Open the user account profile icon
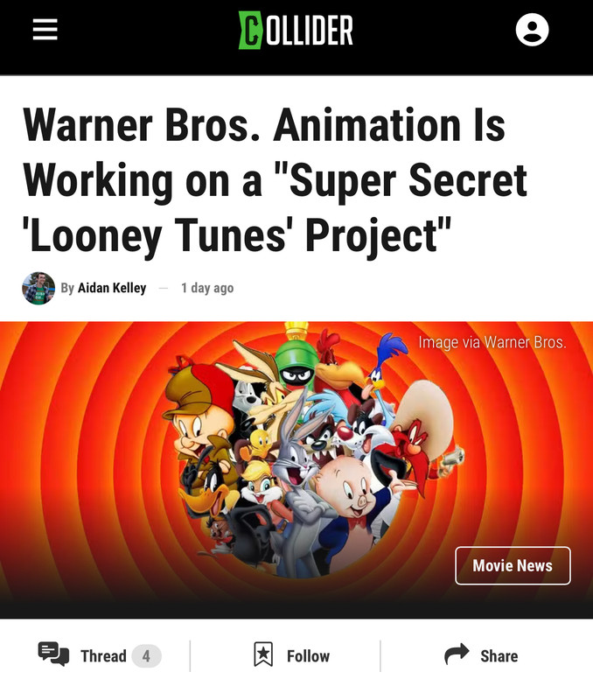The height and width of the screenshot is (700, 593). 532,30
